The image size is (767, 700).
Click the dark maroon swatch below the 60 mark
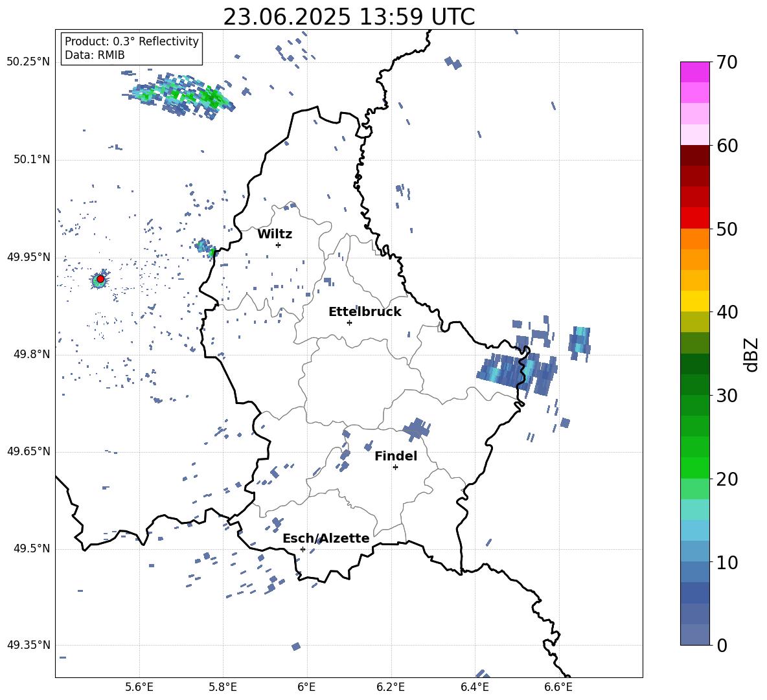[x=694, y=155]
